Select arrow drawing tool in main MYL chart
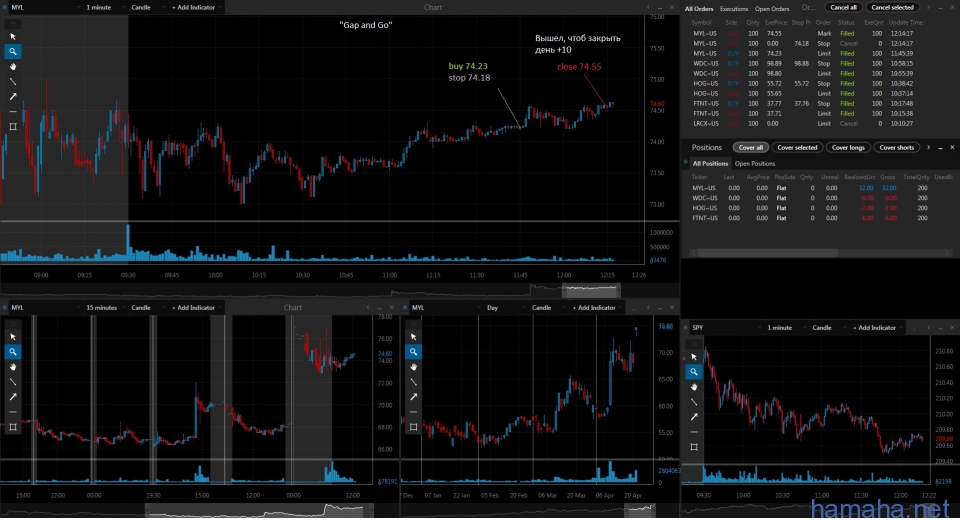 [13, 97]
